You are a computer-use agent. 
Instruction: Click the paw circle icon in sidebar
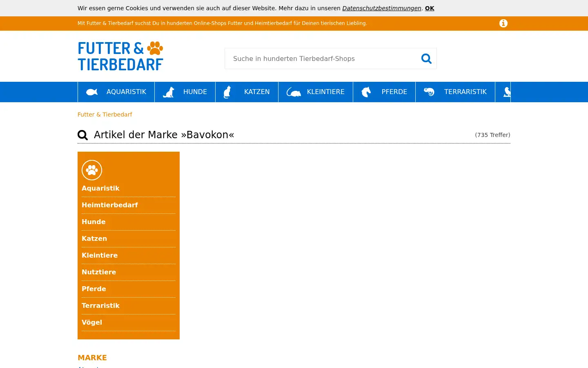click(92, 170)
